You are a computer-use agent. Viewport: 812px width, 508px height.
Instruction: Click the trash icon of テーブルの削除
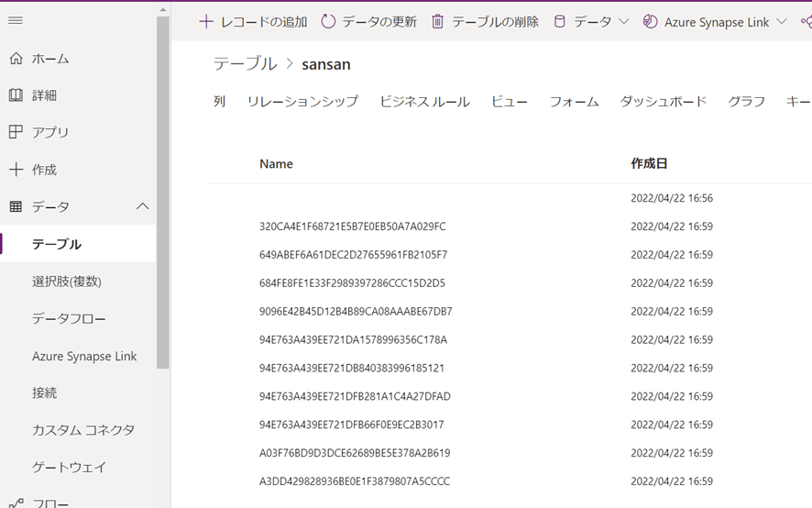pos(437,22)
